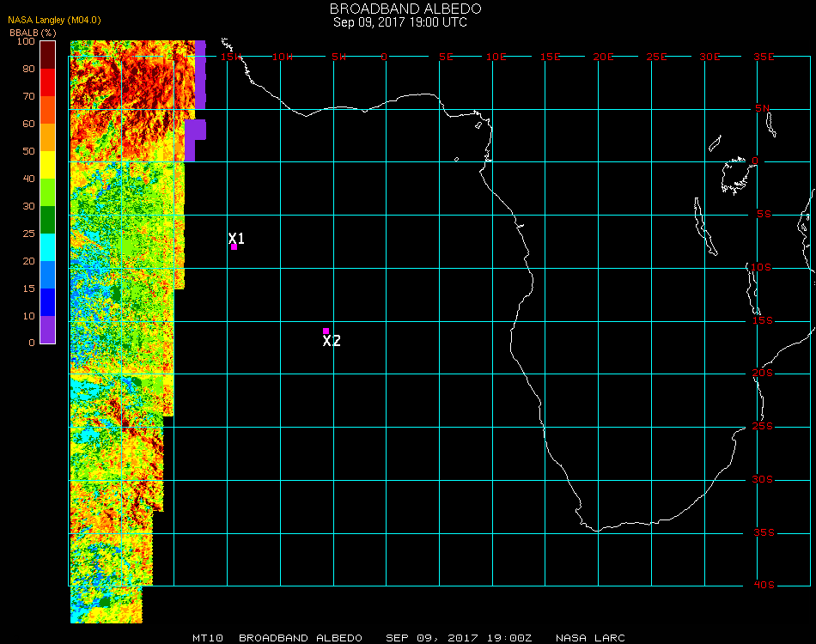Click the magenta X2 marker square
The image size is (816, 644).
326,331
